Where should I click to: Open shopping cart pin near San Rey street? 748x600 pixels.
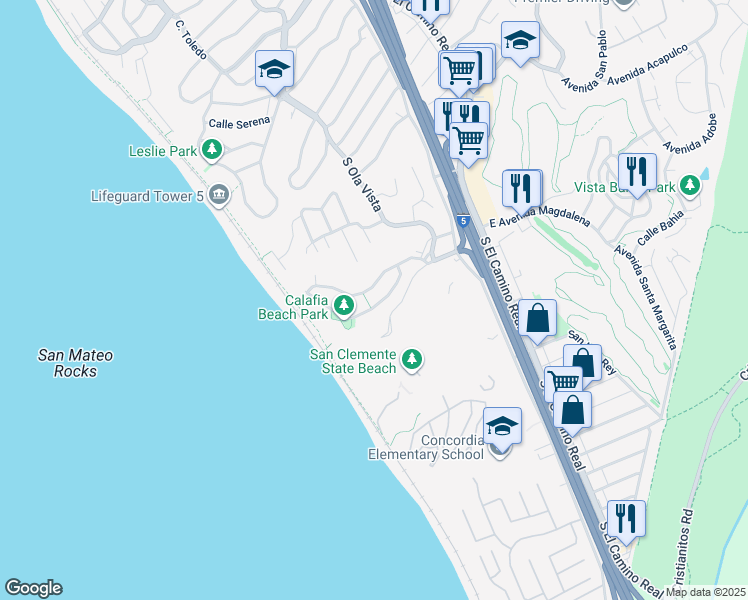coord(563,384)
